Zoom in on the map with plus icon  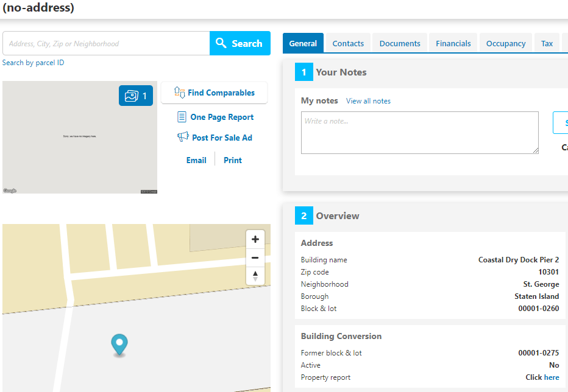255,239
